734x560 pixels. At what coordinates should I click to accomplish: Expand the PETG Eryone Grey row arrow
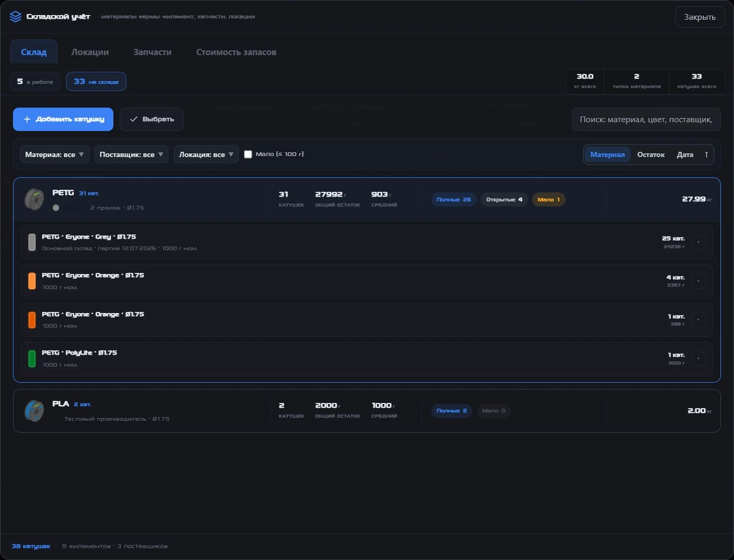[698, 242]
